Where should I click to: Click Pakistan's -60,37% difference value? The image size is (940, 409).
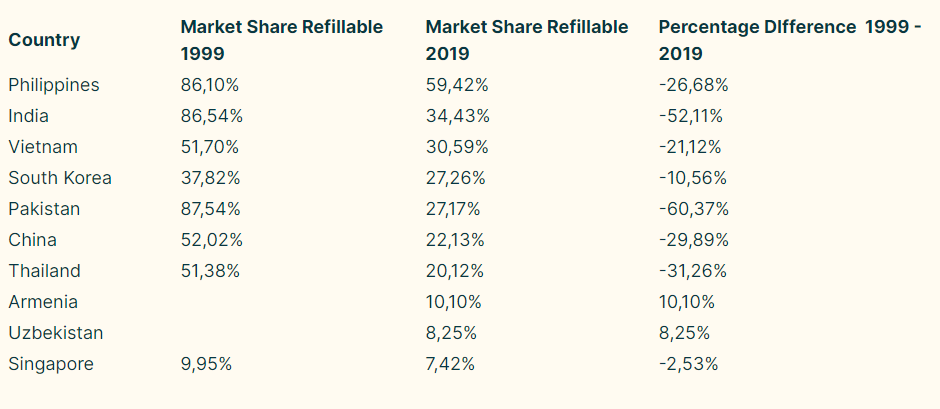693,209
